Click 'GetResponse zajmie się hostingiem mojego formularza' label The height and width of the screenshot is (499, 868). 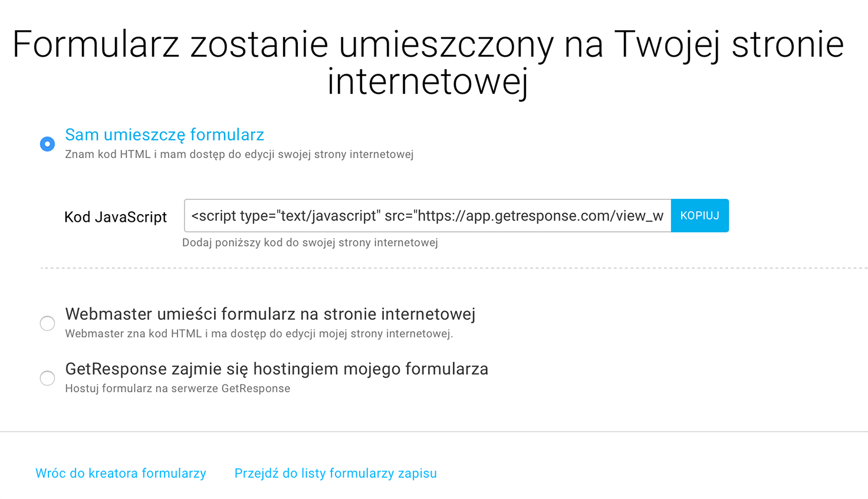(x=277, y=369)
